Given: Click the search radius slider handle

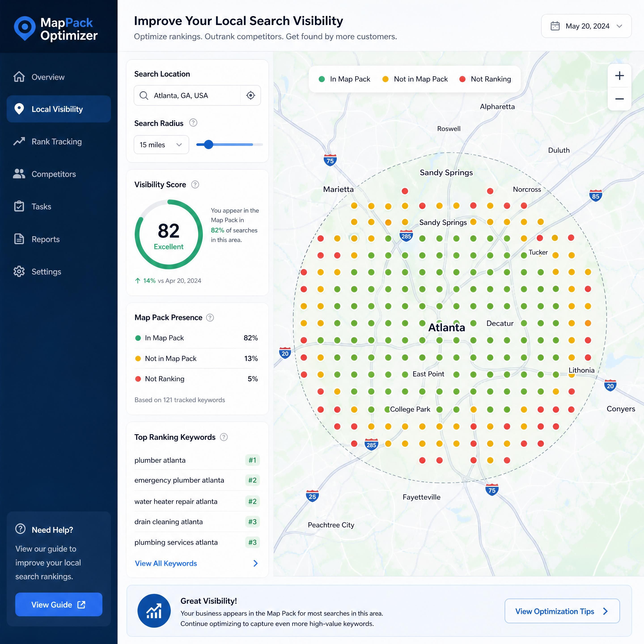Looking at the screenshot, I should point(208,144).
